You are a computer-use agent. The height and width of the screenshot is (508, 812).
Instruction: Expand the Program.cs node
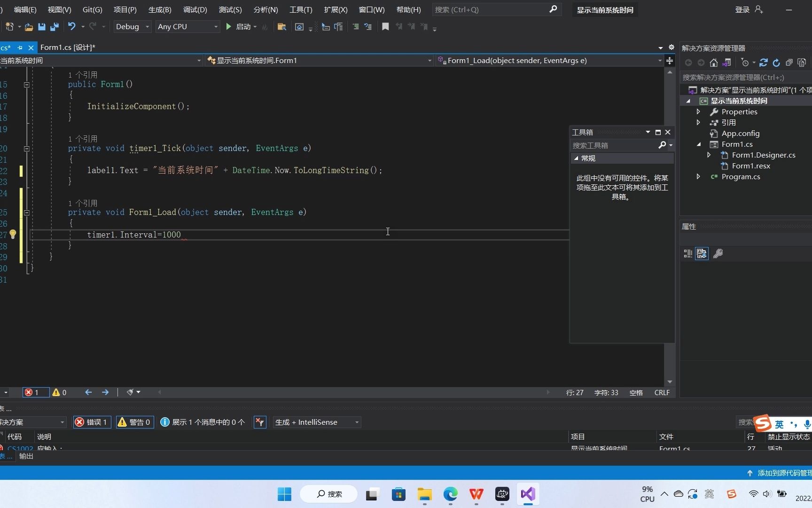click(x=698, y=176)
